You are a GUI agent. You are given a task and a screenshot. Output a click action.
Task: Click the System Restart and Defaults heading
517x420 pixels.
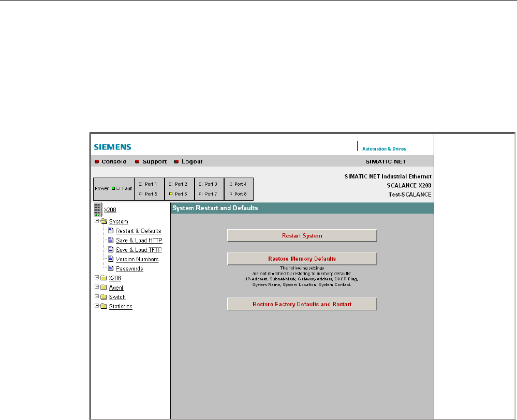coord(215,208)
